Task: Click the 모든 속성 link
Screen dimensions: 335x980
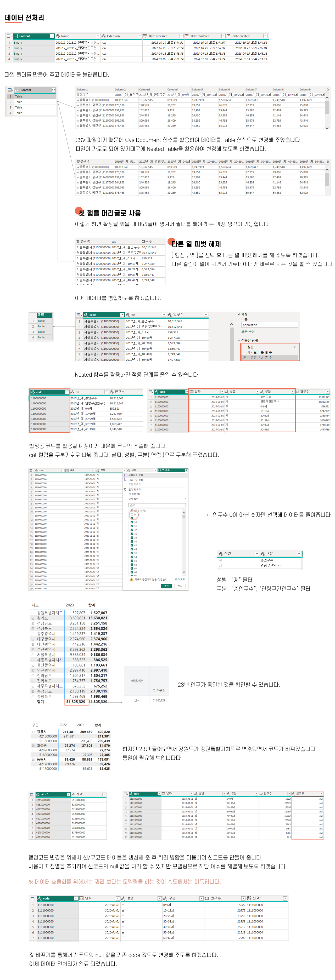Action: [248, 331]
